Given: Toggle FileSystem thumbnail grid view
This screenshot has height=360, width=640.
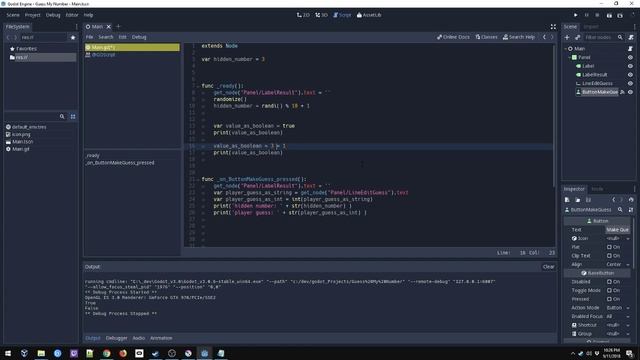Looking at the screenshot, I should pyautogui.click(x=73, y=117).
